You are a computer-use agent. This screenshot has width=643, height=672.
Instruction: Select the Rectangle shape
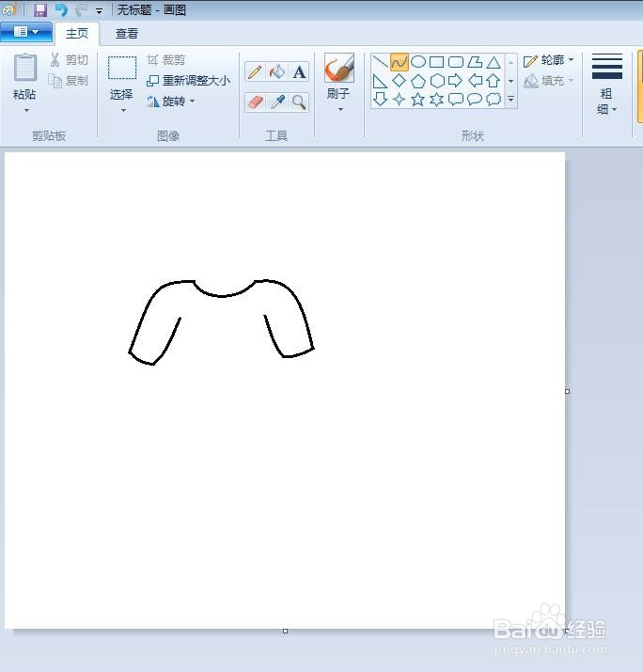coord(437,62)
